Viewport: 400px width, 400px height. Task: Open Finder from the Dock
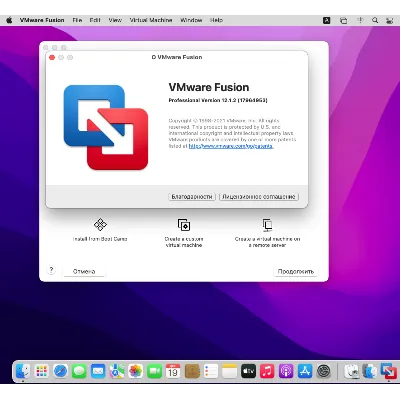pyautogui.click(x=23, y=371)
